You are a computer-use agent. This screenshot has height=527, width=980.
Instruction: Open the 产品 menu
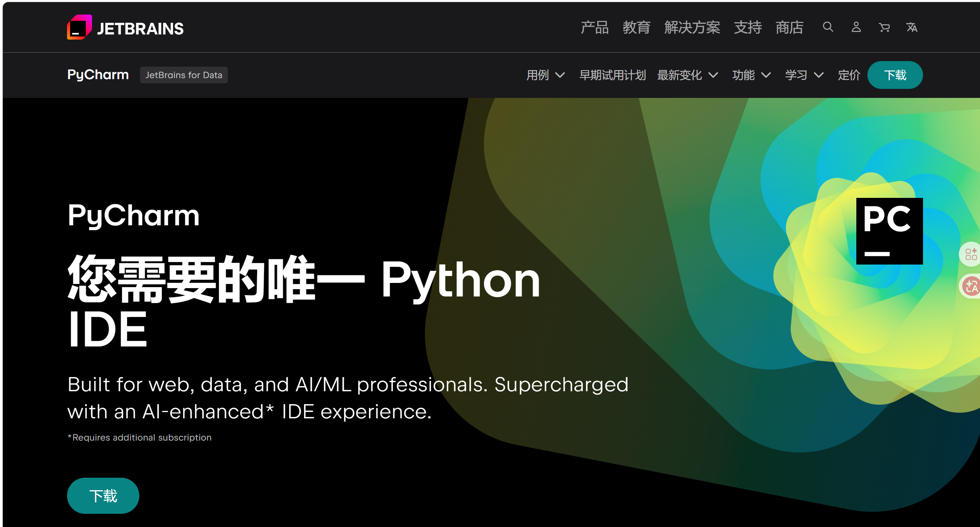[x=594, y=27]
